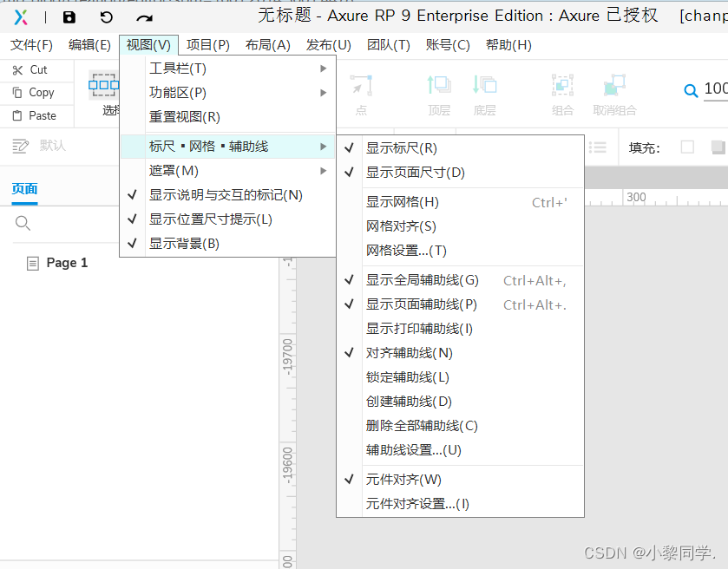Screen dimensions: 728x569
Task: Choose 删除全部辅助线(C)
Action: click(460, 426)
